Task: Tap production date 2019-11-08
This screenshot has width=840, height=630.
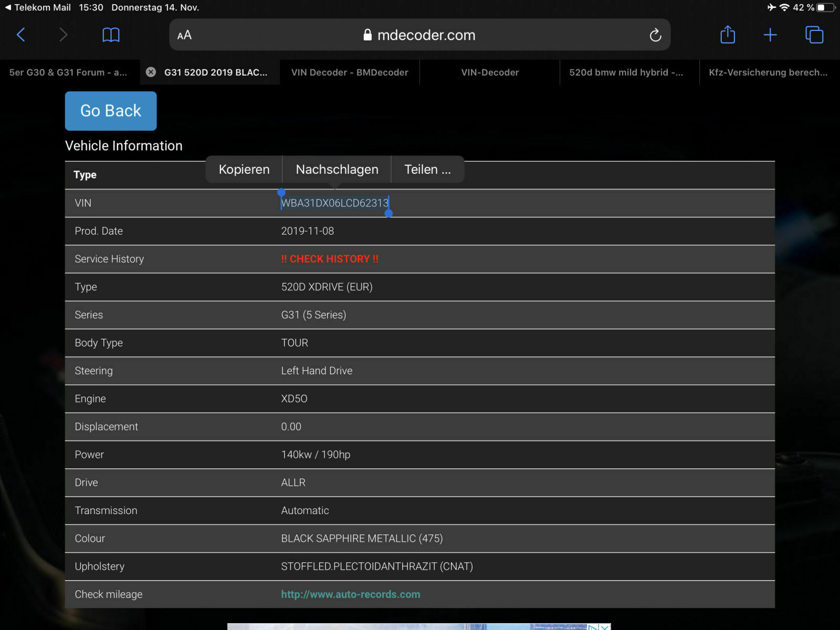Action: 308,231
